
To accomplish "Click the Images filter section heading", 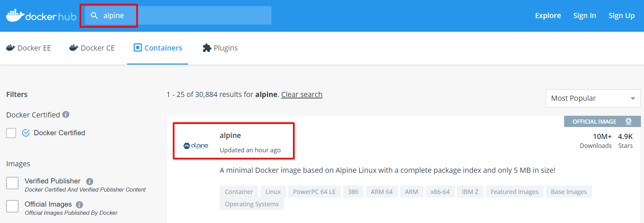I will [x=18, y=164].
